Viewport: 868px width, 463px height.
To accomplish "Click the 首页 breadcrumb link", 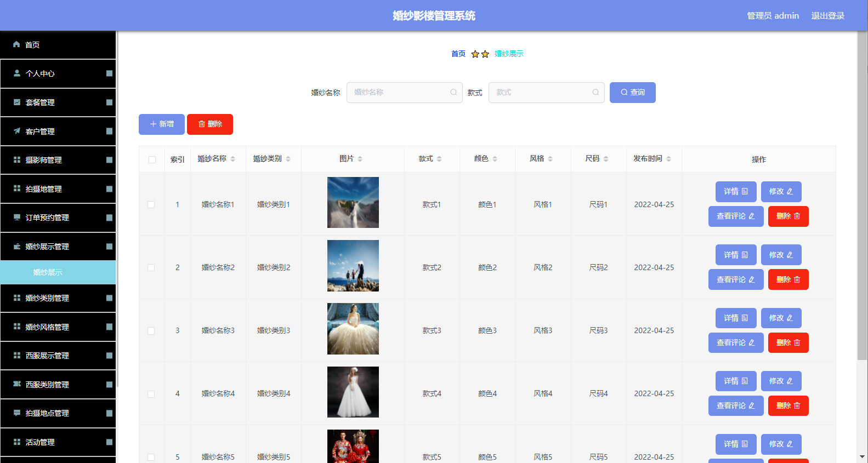I will tap(458, 54).
